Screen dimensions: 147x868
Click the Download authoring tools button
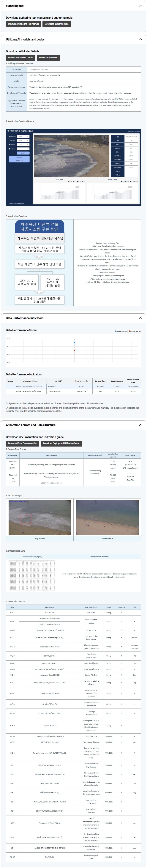(56, 24)
